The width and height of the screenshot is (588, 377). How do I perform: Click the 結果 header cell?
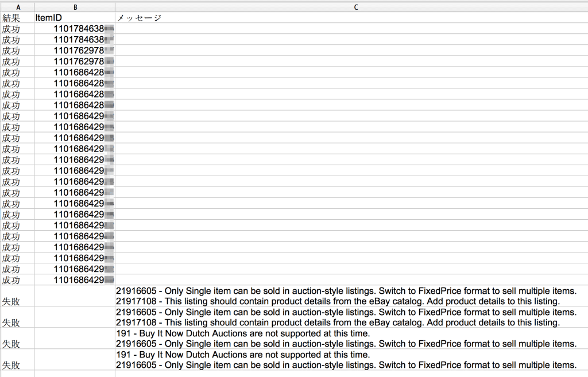point(18,18)
